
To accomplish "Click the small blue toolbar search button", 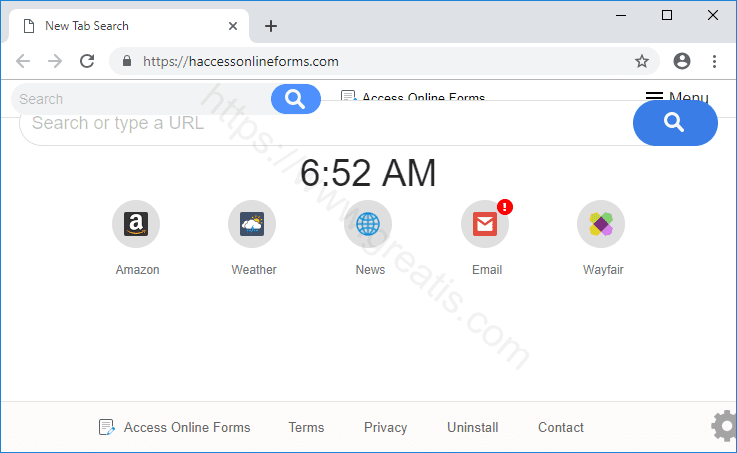I will [295, 98].
